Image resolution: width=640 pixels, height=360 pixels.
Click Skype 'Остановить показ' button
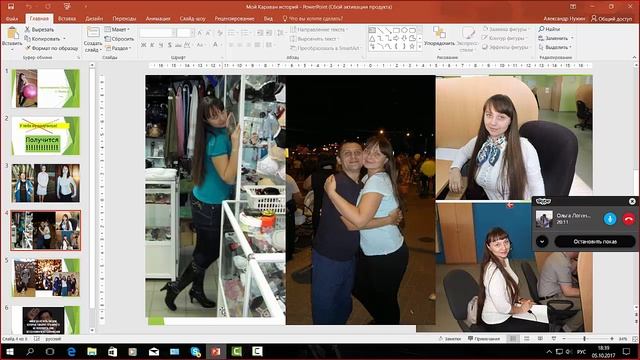[x=595, y=242]
